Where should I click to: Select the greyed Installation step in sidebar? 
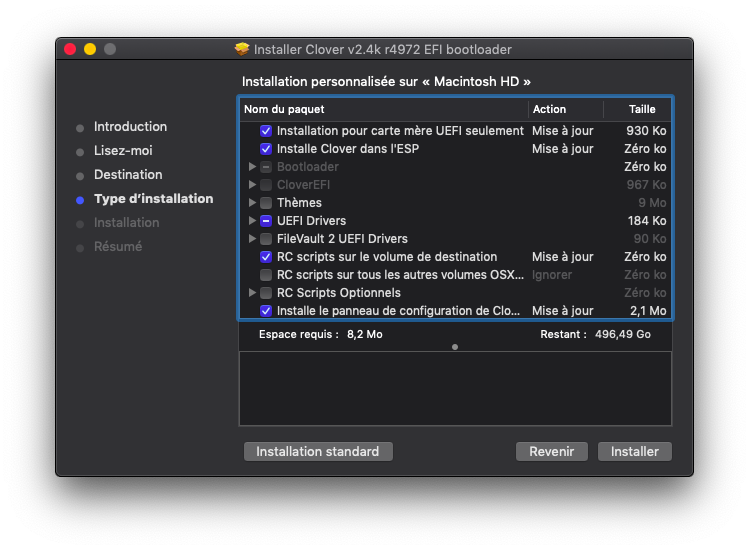(127, 223)
